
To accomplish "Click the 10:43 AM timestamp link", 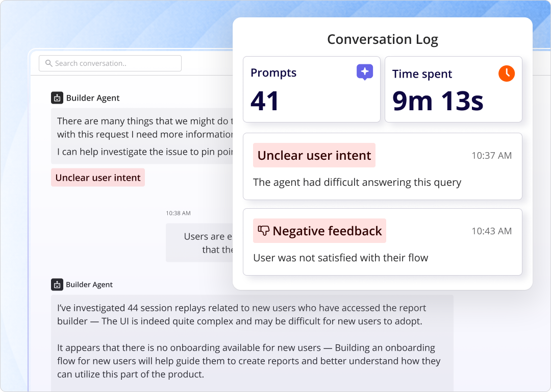I will (491, 231).
